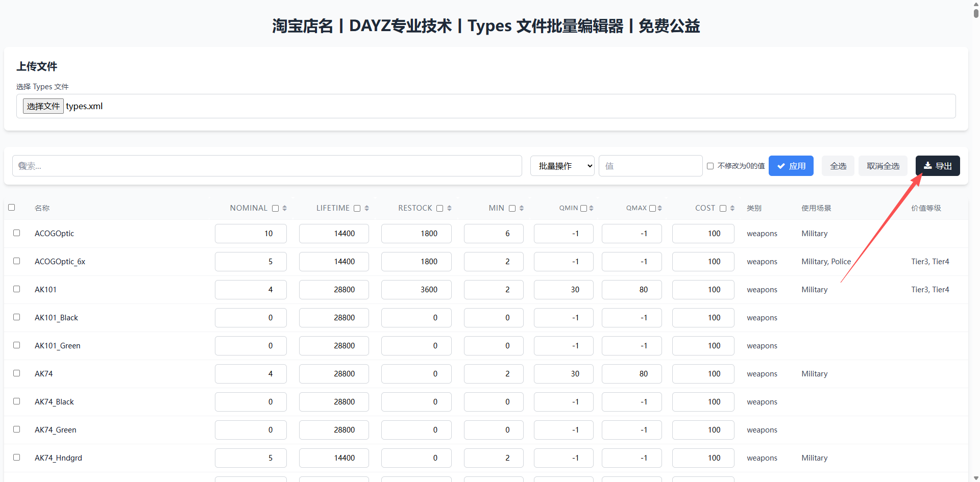The height and width of the screenshot is (482, 980).
Task: Tick the NOMINAL column header checkbox
Action: [276, 208]
